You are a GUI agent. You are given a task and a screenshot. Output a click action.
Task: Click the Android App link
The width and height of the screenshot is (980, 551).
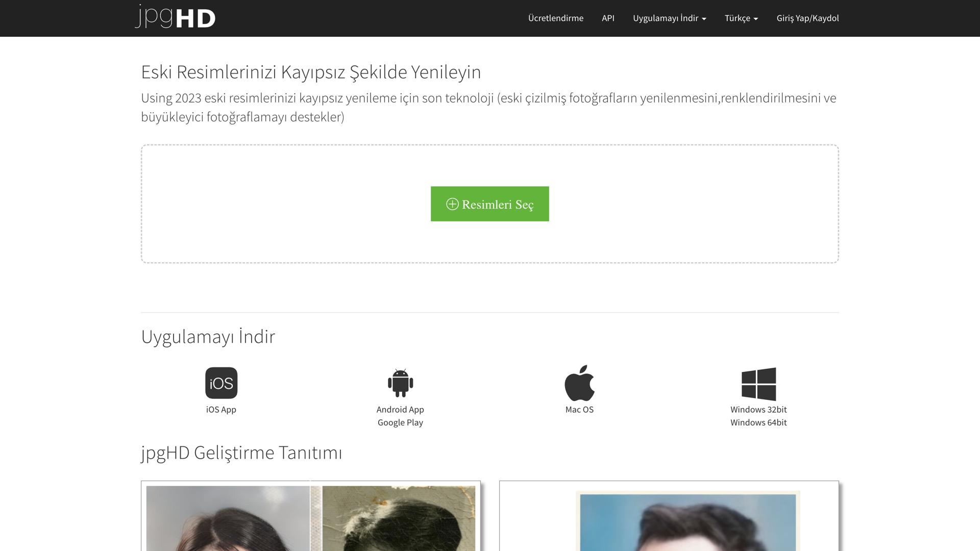(x=400, y=410)
